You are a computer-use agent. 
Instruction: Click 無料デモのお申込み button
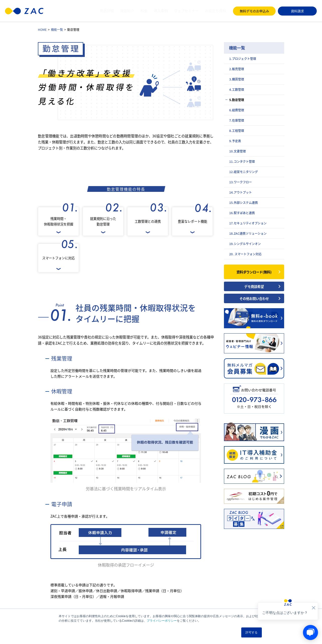pos(254,11)
